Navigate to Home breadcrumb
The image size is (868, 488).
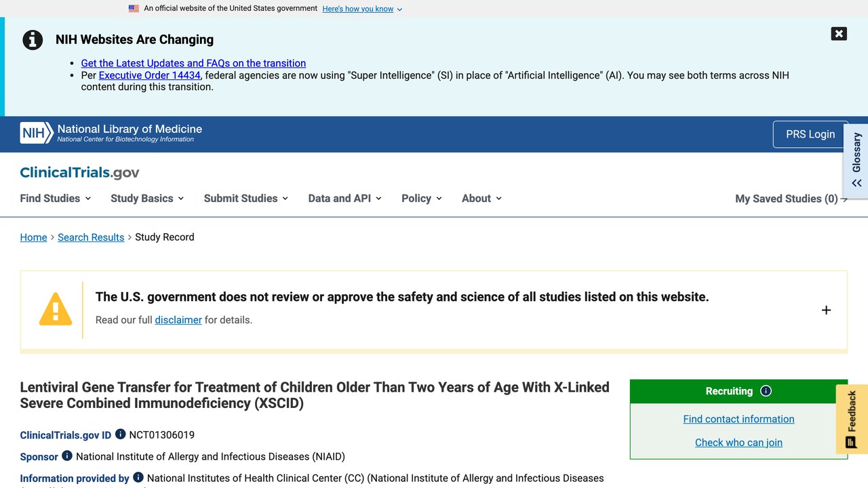click(x=33, y=237)
